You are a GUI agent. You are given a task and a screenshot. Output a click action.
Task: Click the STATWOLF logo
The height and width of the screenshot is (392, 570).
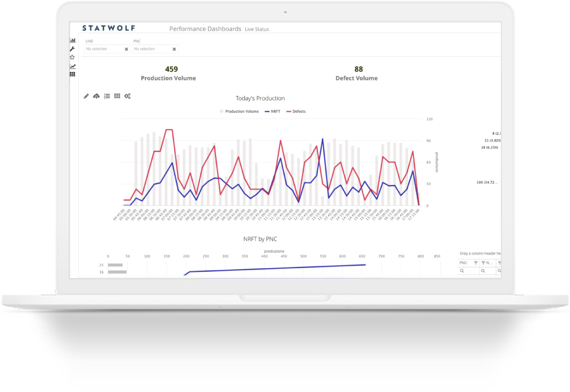(109, 28)
